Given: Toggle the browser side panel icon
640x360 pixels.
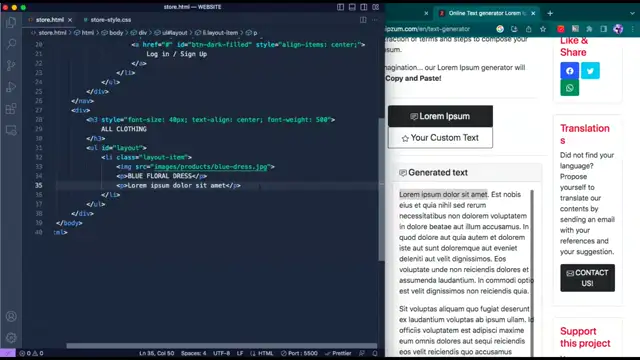Looking at the screenshot, I should click(x=604, y=29).
